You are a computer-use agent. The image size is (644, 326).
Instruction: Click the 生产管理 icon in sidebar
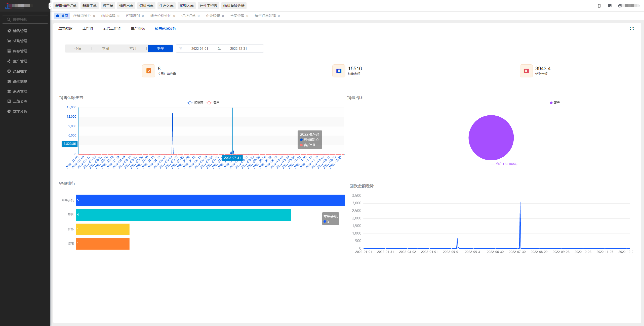click(9, 61)
